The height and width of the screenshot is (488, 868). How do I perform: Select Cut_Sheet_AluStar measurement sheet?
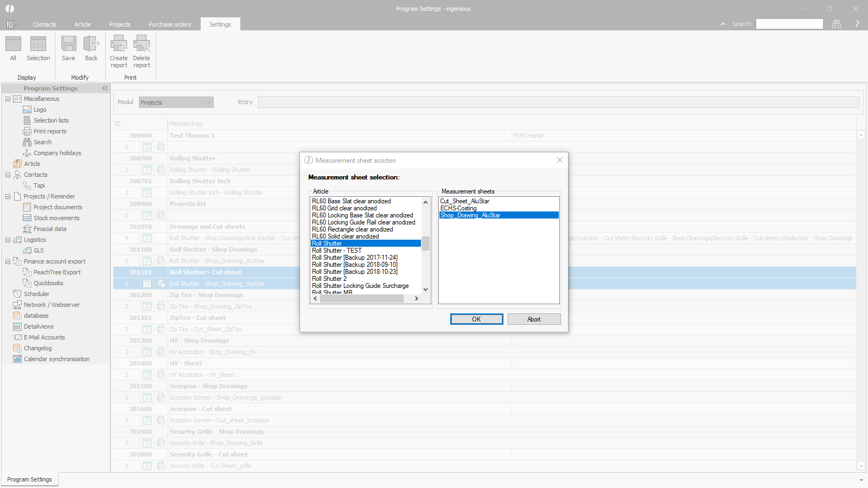pos(465,201)
